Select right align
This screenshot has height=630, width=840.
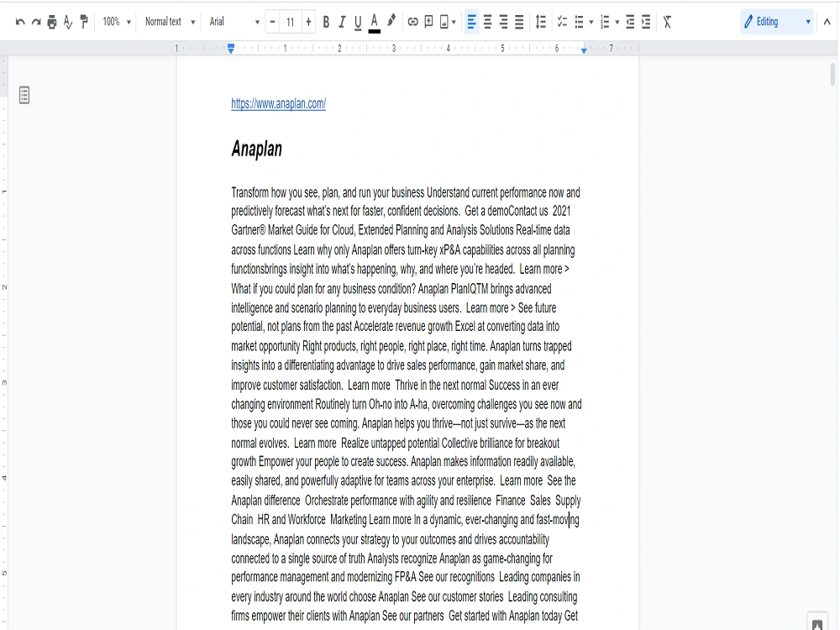coord(503,22)
